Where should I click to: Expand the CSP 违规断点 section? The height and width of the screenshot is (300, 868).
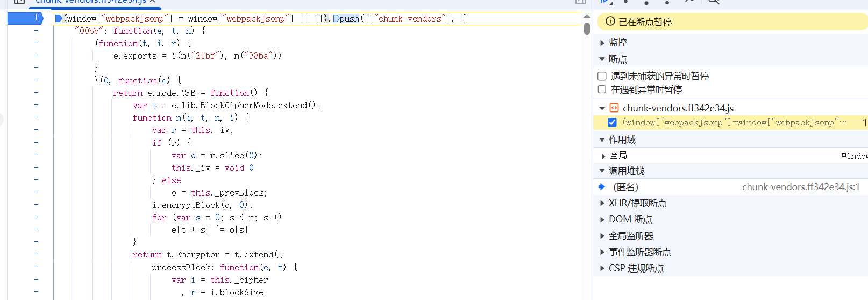636,268
